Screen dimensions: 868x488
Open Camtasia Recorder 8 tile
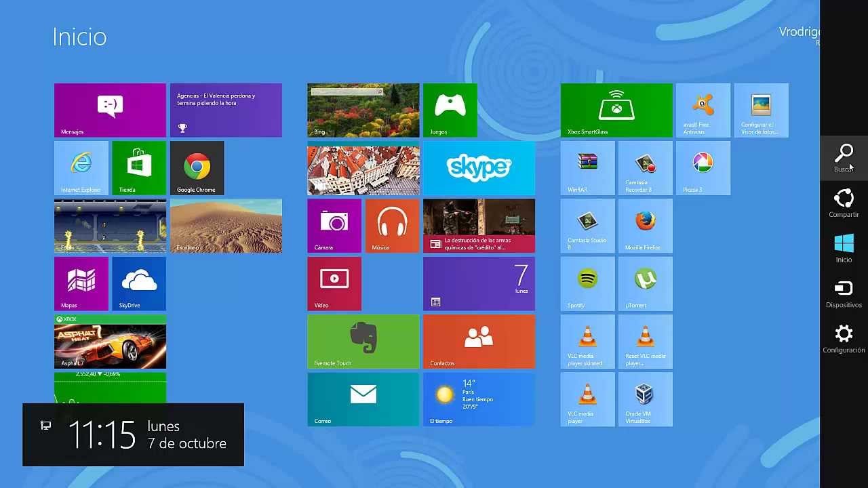coord(646,168)
